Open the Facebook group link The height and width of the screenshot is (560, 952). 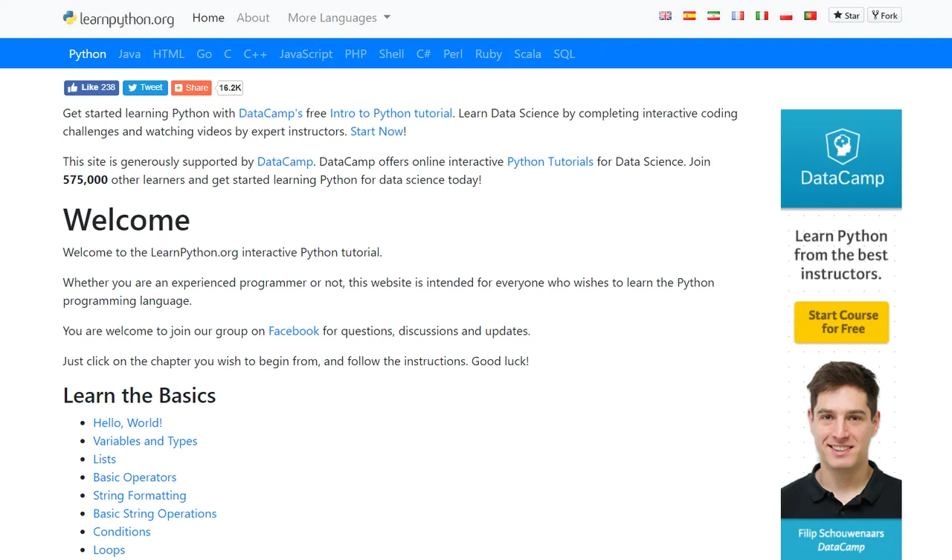point(294,331)
